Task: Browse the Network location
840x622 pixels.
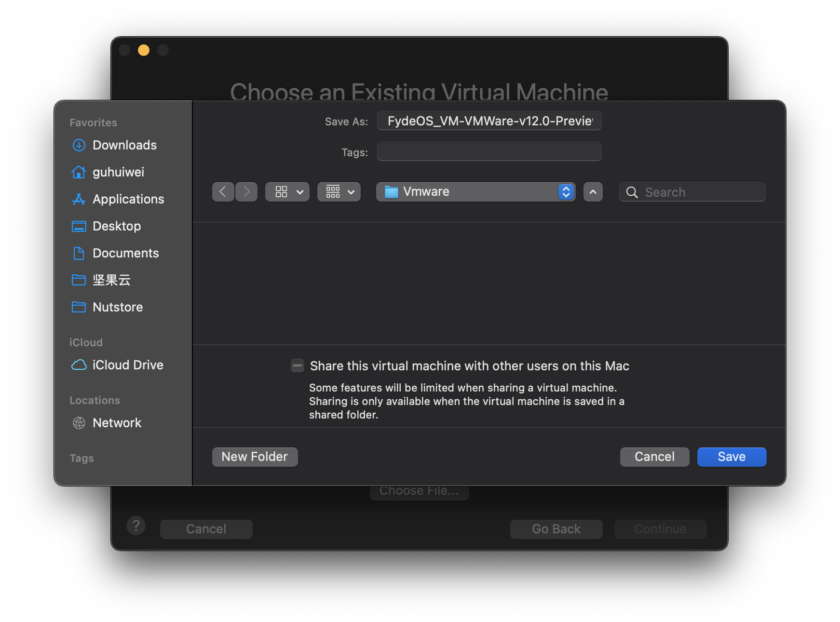Action: click(117, 423)
